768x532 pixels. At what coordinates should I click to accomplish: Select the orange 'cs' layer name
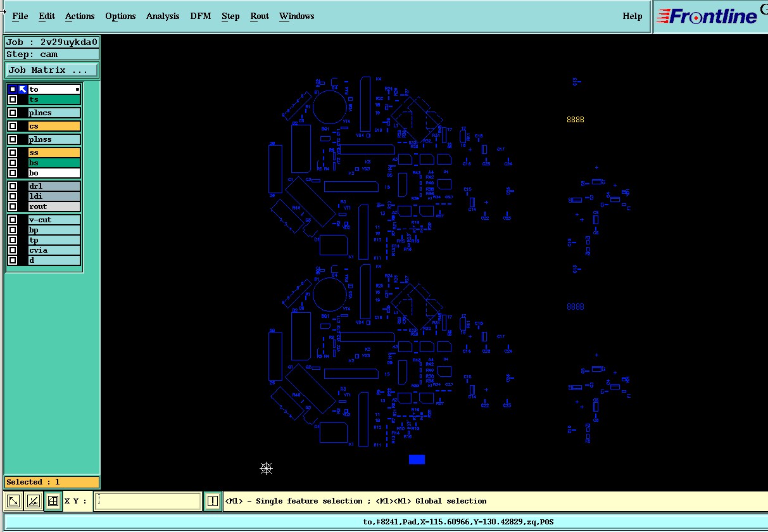point(54,126)
